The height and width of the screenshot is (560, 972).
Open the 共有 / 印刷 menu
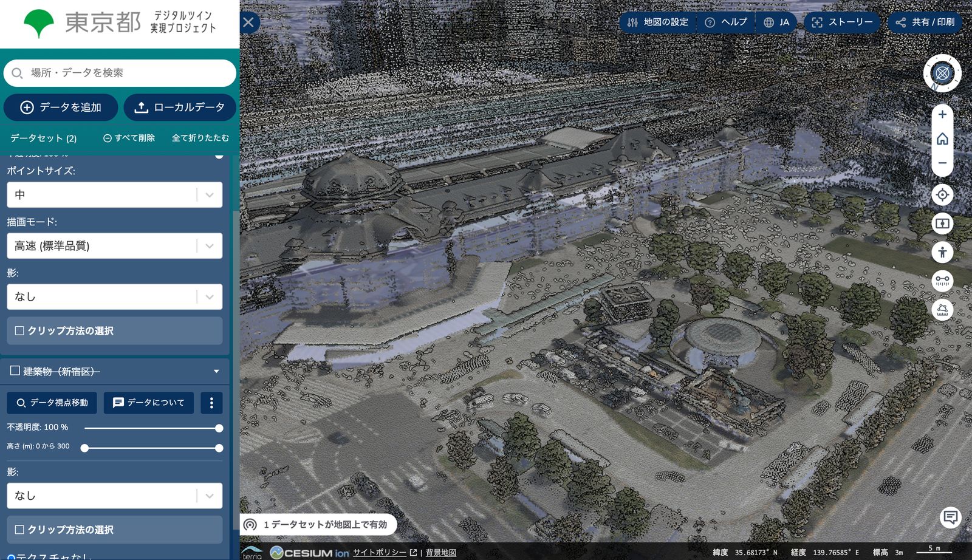coord(925,22)
